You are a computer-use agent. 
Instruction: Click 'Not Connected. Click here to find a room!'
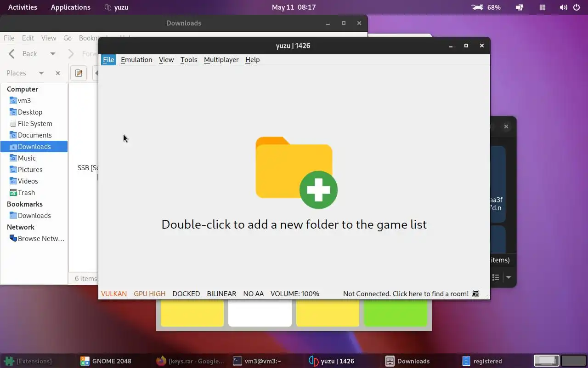[x=406, y=294]
